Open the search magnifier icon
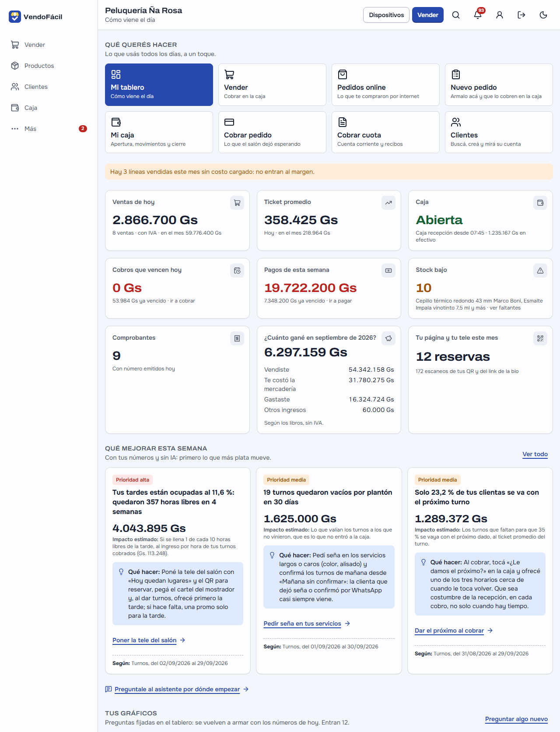The height and width of the screenshot is (732, 560). (456, 15)
